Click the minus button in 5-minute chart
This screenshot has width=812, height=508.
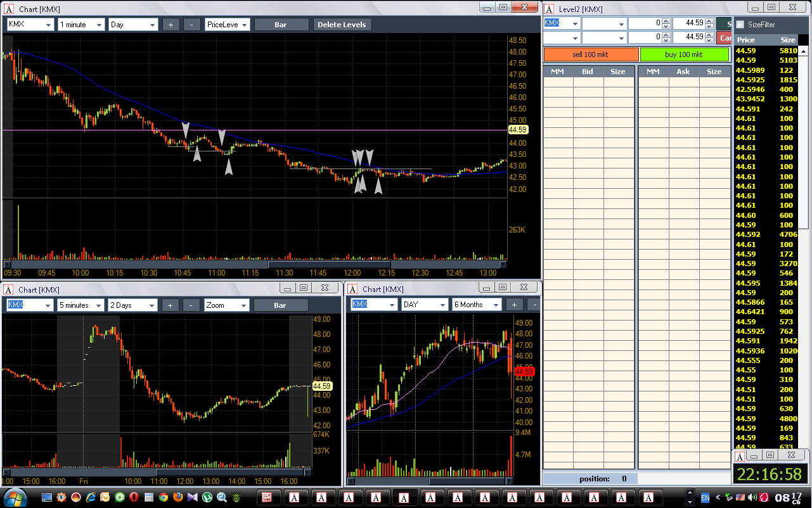(191, 305)
